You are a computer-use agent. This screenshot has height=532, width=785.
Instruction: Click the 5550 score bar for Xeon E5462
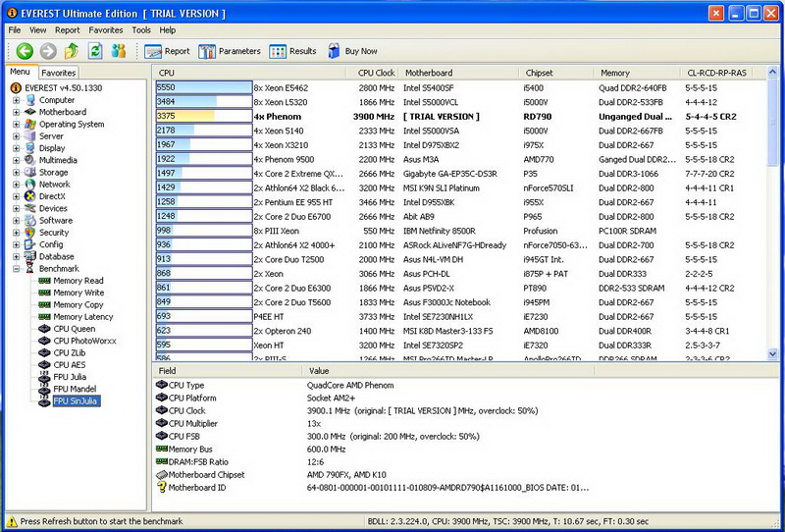point(204,87)
